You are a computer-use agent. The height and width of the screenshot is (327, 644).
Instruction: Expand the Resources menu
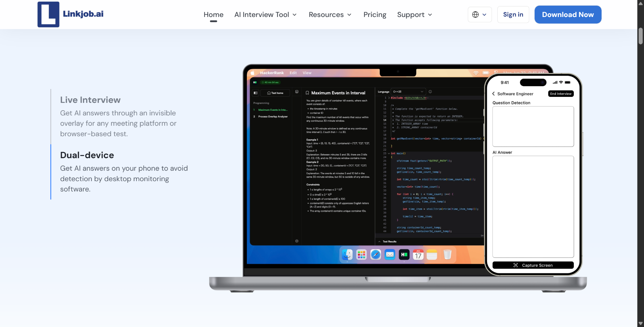pyautogui.click(x=330, y=15)
